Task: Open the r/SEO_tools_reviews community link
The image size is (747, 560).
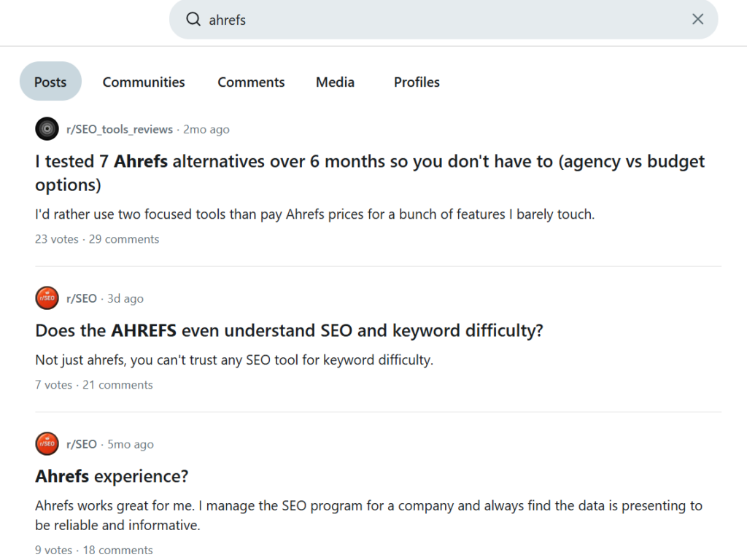Action: 120,129
